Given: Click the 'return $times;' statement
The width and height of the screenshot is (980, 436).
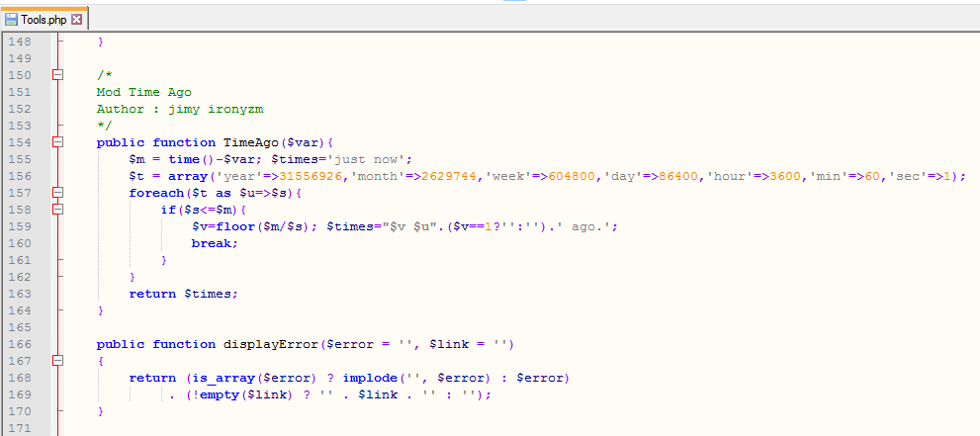Looking at the screenshot, I should [183, 294].
